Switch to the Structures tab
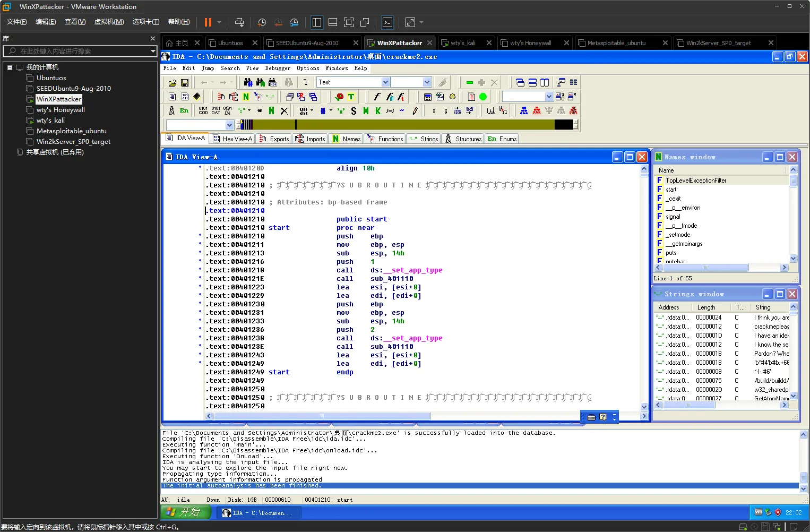The height and width of the screenshot is (532, 810). [463, 139]
